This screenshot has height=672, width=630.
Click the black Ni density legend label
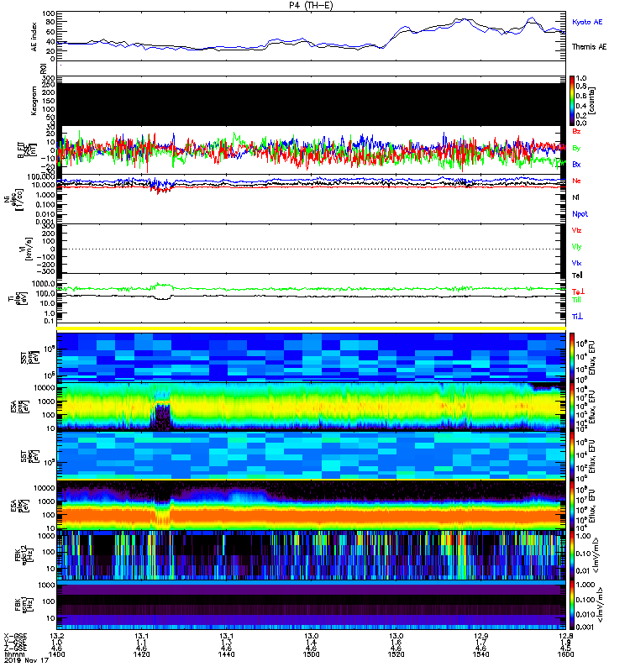pyautogui.click(x=575, y=197)
